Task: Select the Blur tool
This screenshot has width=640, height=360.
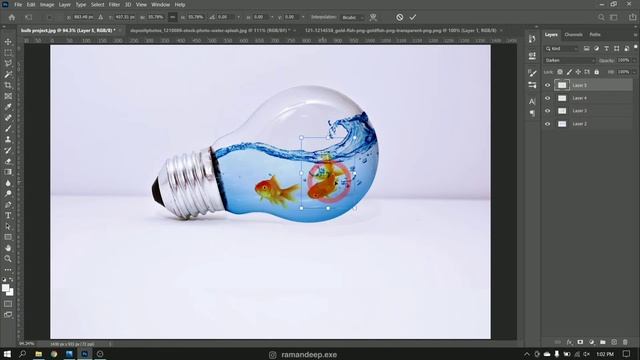Action: 8,183
